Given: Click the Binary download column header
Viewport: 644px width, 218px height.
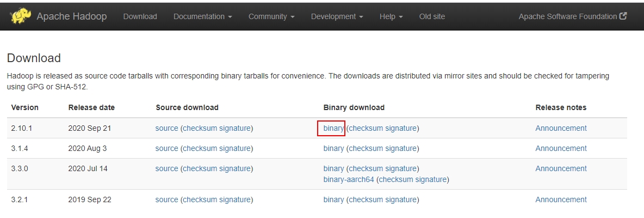Looking at the screenshot, I should (354, 107).
